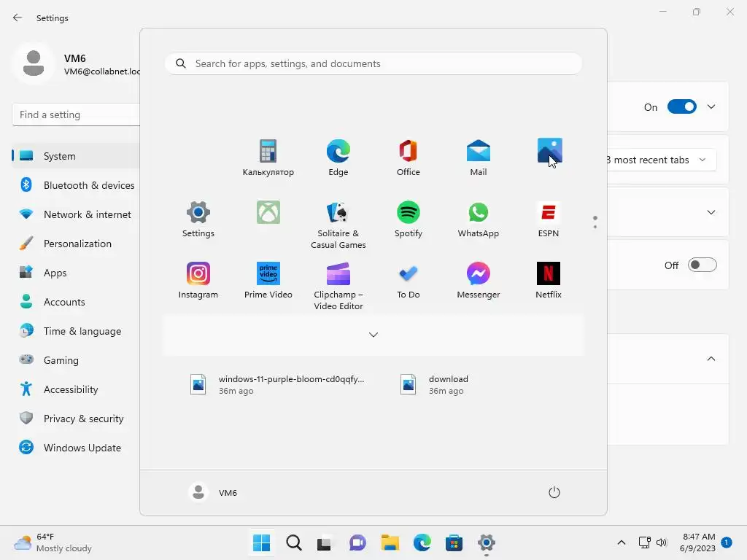Open Network & internet settings
The height and width of the screenshot is (560, 747).
pos(76,215)
